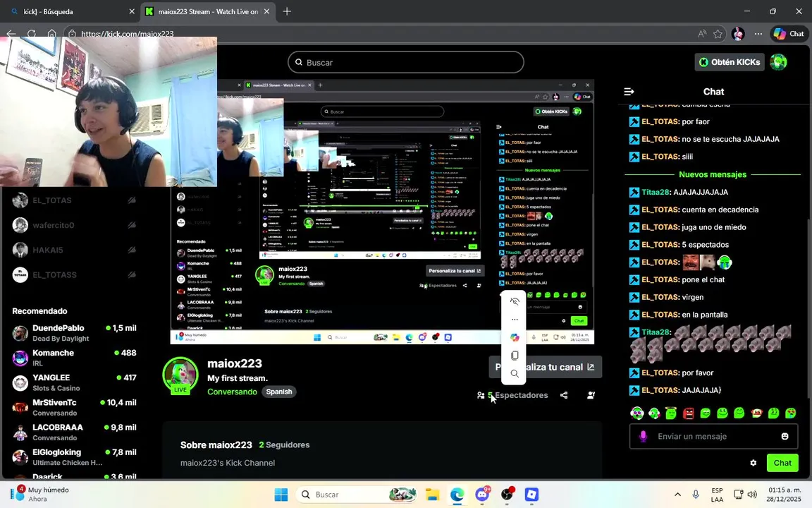
Task: Click the magnifier in the floating toolbar
Action: 515,374
